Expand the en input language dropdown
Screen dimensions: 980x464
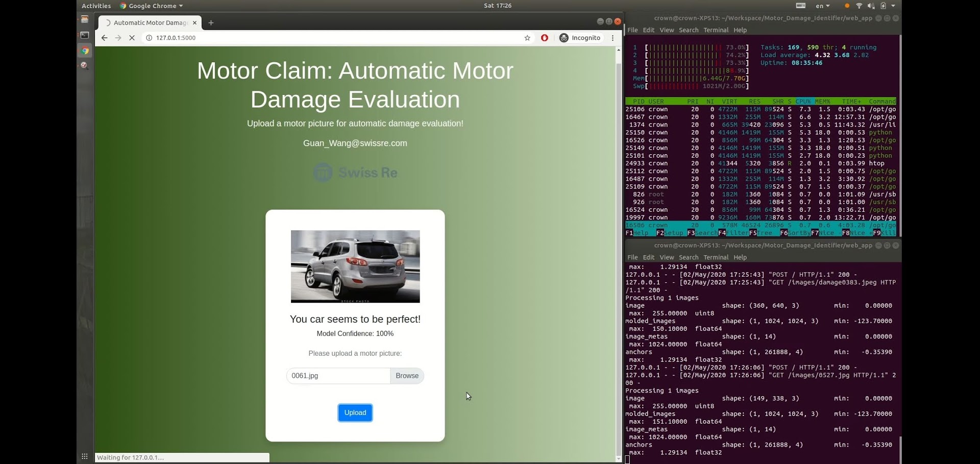[822, 6]
